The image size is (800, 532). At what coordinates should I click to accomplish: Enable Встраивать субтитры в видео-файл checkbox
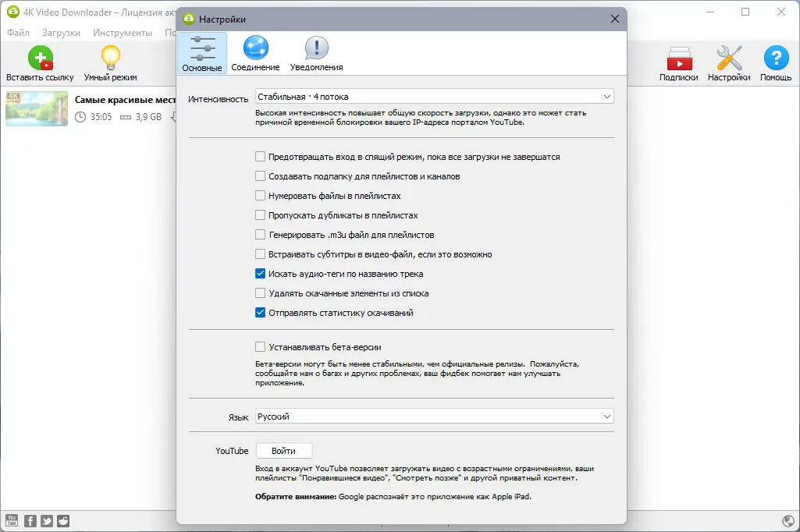click(x=260, y=254)
